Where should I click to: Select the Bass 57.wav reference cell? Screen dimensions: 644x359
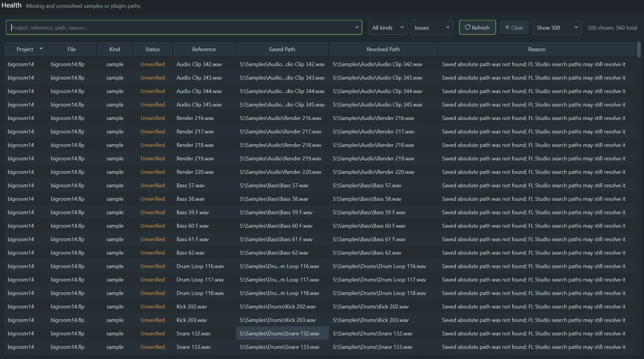click(204, 185)
